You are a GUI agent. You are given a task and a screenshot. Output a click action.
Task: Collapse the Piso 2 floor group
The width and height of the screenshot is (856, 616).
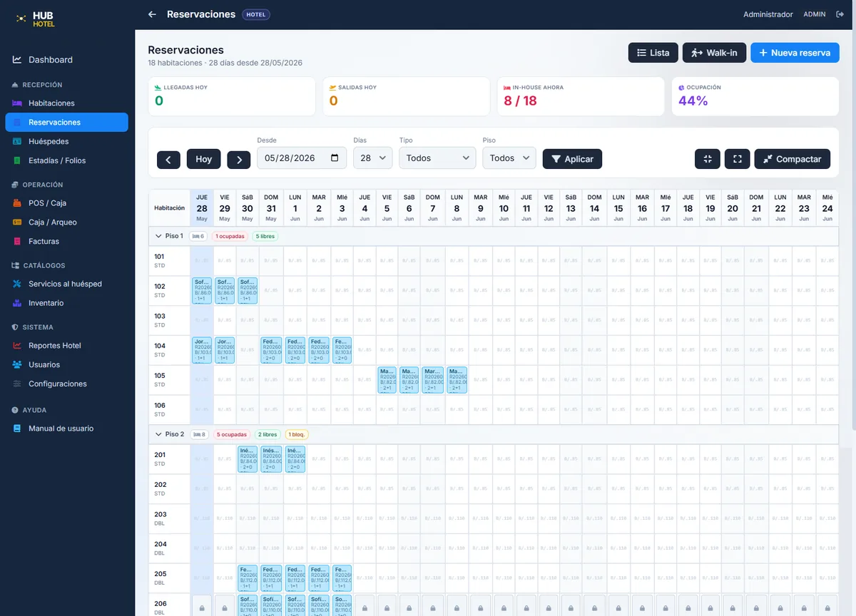coord(158,434)
